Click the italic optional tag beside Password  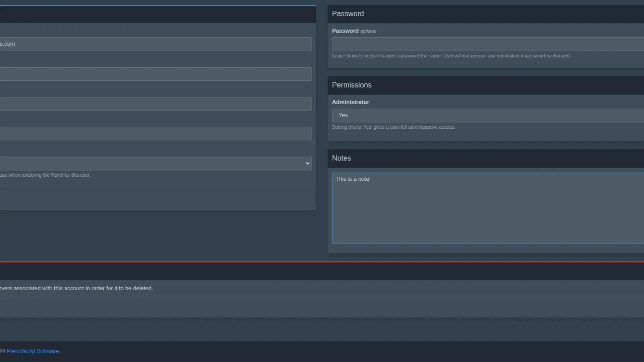(368, 31)
